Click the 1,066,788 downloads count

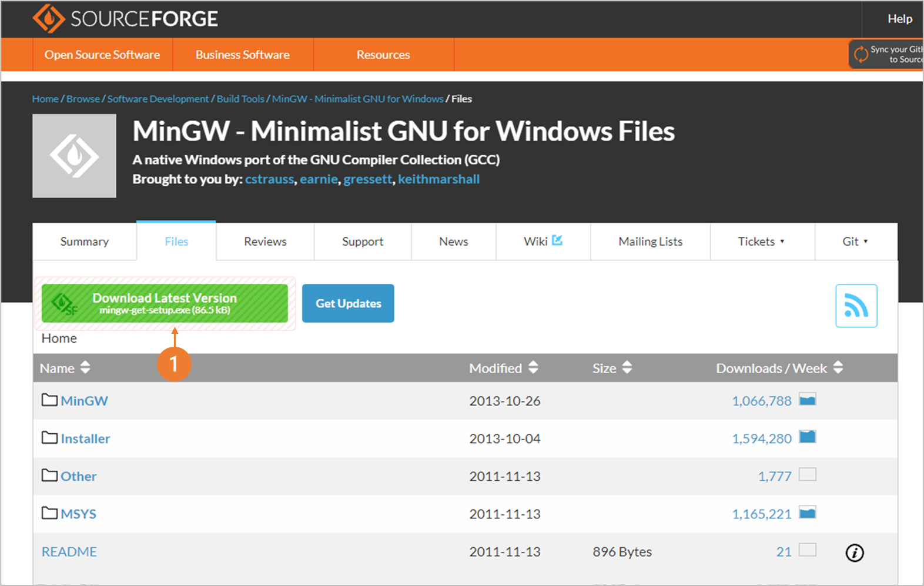[x=761, y=401]
